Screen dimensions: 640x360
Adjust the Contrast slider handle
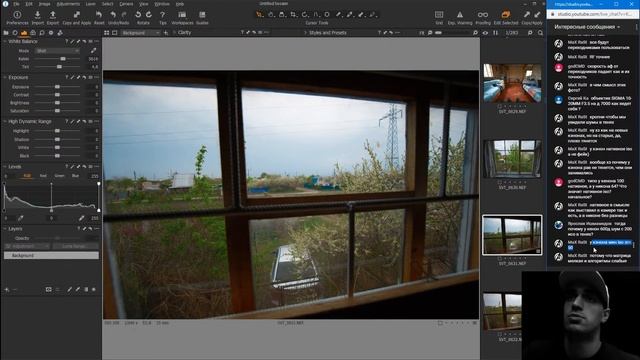(57, 95)
